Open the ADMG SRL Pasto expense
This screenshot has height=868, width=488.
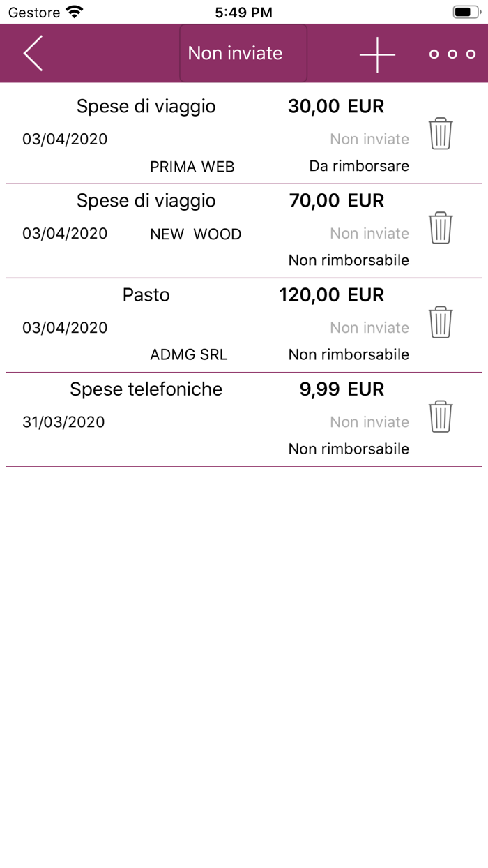pos(190,354)
